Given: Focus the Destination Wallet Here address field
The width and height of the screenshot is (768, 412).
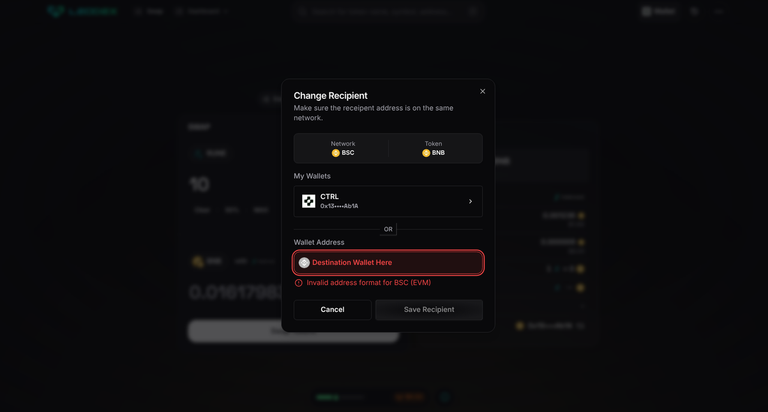Looking at the screenshot, I should (388, 263).
